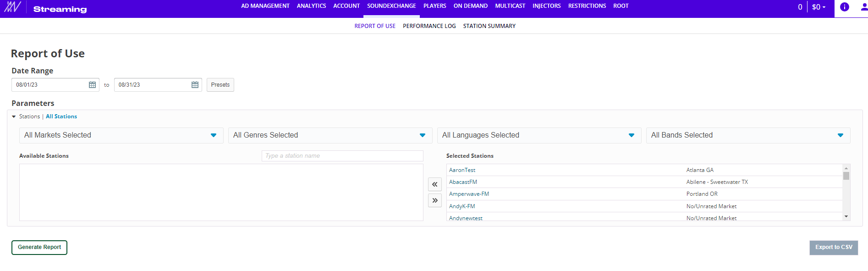
Task: Open the All Markets Selected dropdown
Action: [121, 135]
